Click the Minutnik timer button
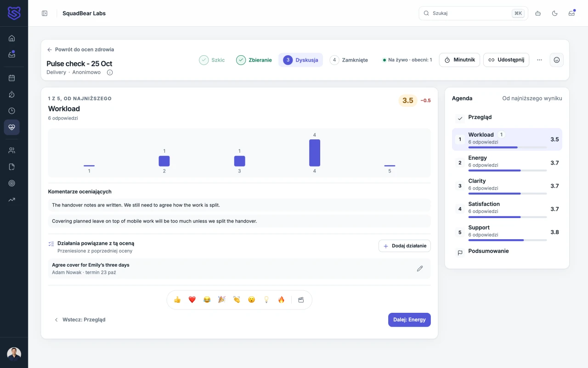 (x=459, y=60)
